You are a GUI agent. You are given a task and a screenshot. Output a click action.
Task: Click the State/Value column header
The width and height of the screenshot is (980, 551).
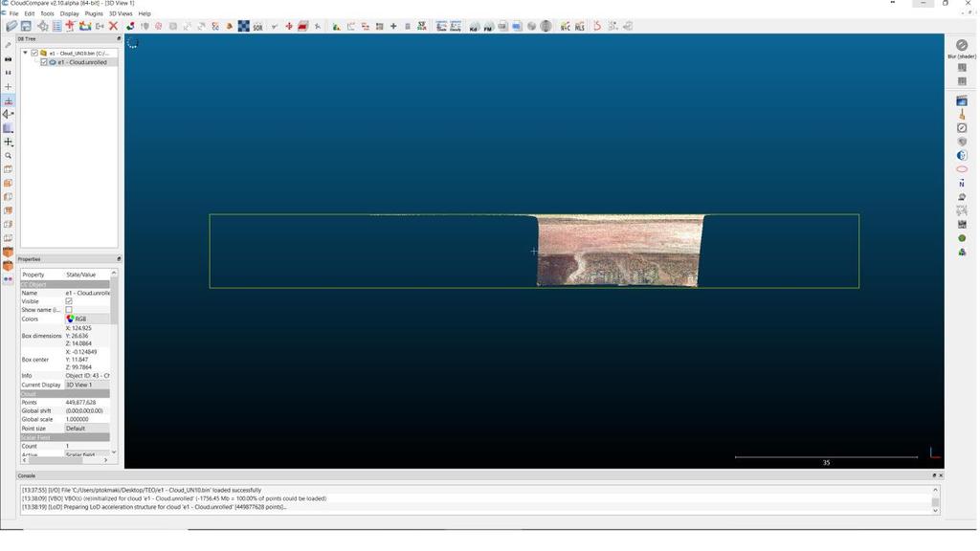[80, 275]
